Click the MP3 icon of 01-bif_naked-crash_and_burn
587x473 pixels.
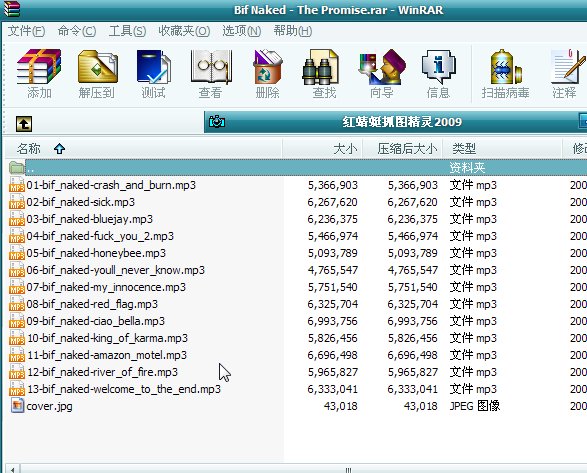(17, 185)
